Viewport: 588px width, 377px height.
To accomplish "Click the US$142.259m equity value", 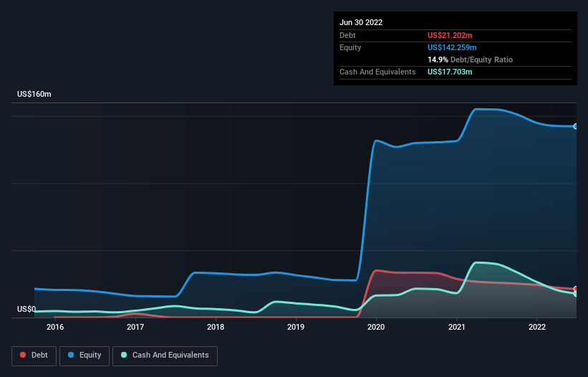I will (452, 47).
